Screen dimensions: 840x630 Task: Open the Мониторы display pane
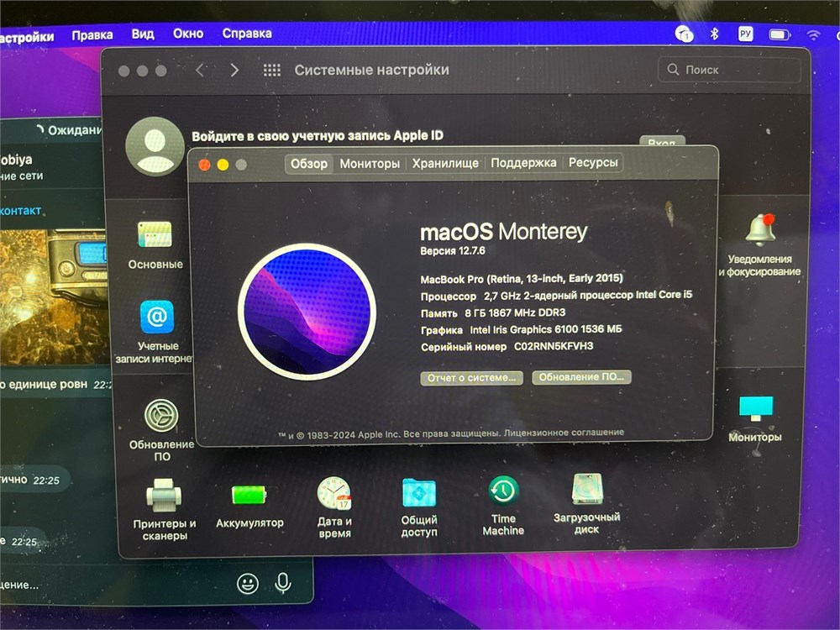[756, 408]
